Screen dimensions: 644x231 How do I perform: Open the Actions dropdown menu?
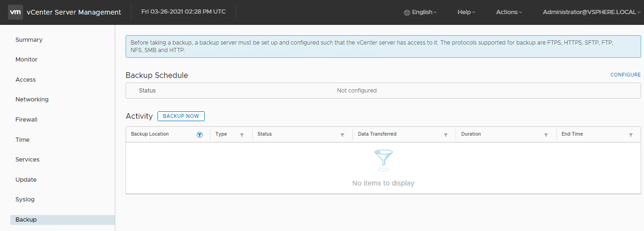coord(509,12)
